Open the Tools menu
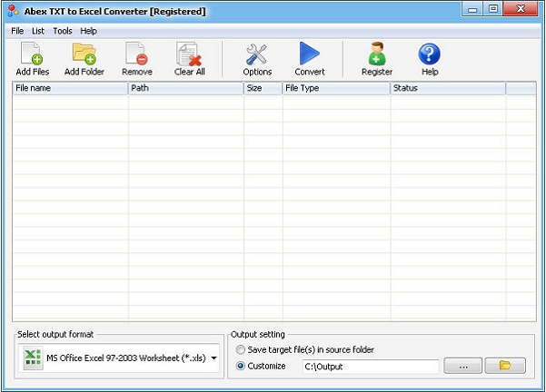Image resolution: width=546 pixels, height=392 pixels. point(62,31)
